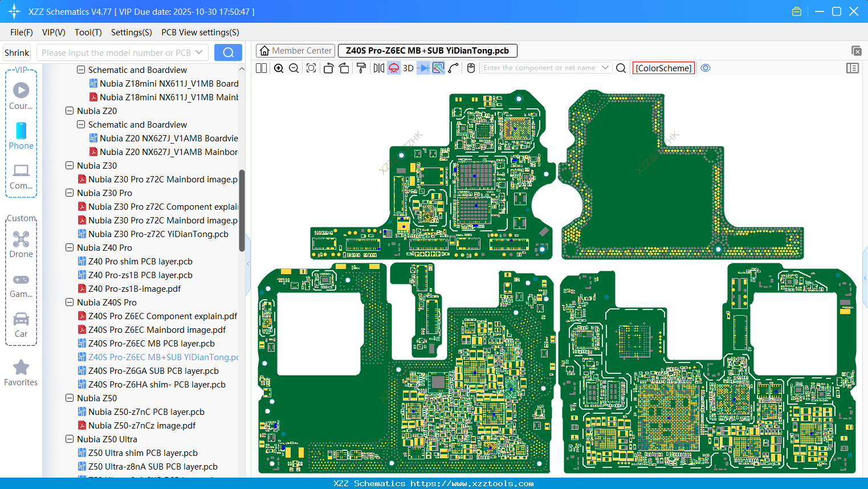Open the model number dropdown arrow
This screenshot has width=868, height=489.
tap(199, 52)
